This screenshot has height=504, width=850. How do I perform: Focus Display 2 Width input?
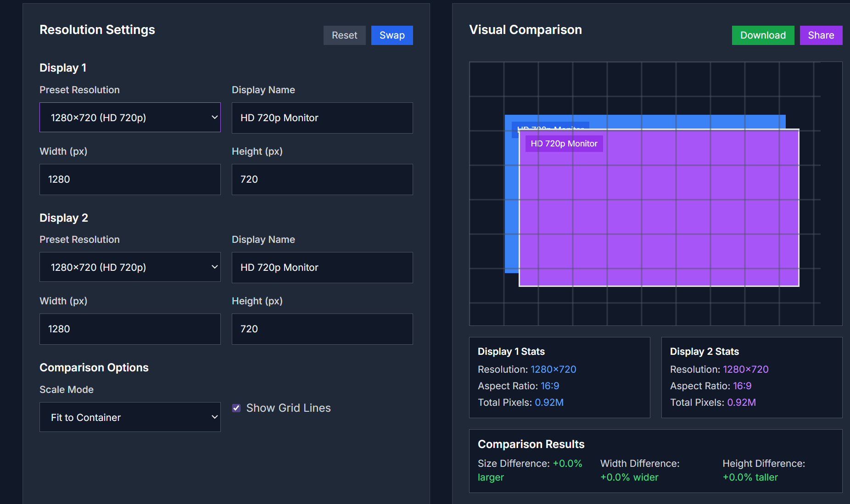tap(130, 329)
